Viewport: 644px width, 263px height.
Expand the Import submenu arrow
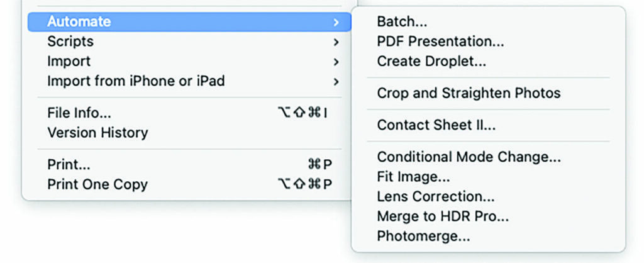click(x=336, y=62)
